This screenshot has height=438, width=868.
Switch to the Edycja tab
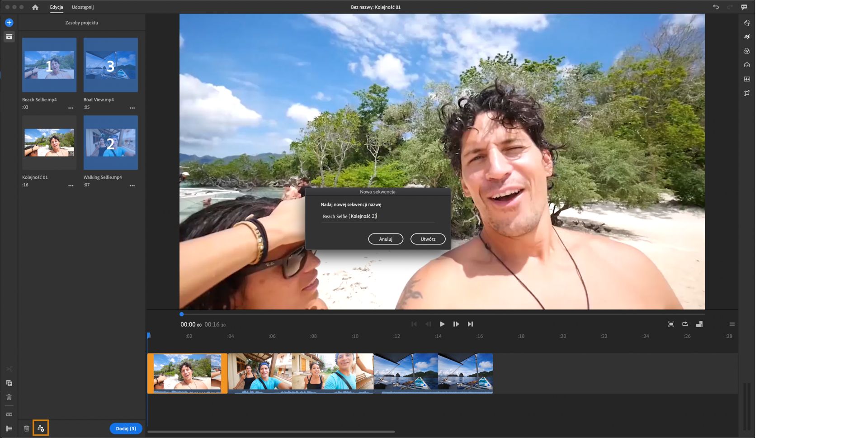(x=57, y=7)
